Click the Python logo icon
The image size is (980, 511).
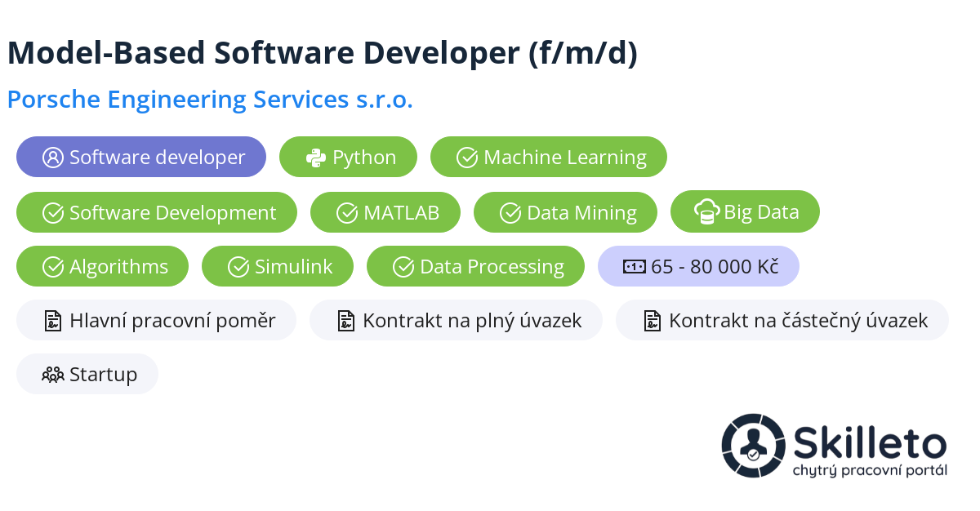316,158
